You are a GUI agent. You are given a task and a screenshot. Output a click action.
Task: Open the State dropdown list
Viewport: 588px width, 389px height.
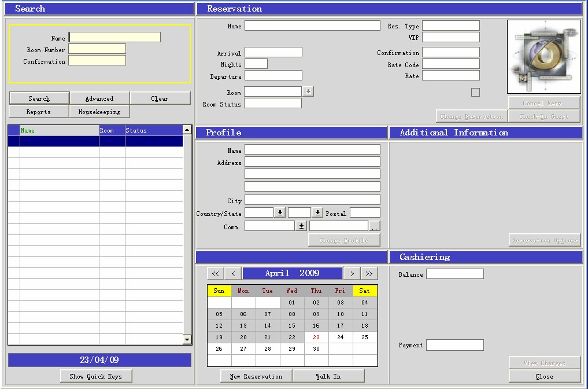point(317,213)
